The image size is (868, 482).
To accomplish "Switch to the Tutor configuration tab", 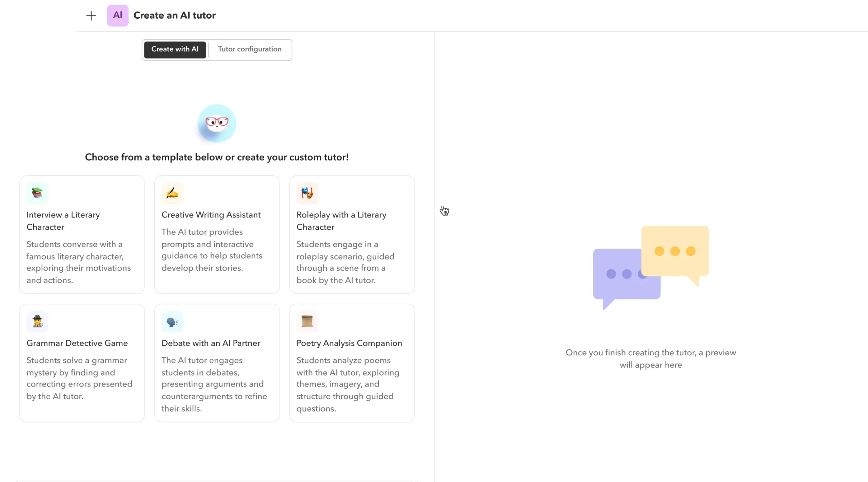I will pyautogui.click(x=250, y=49).
